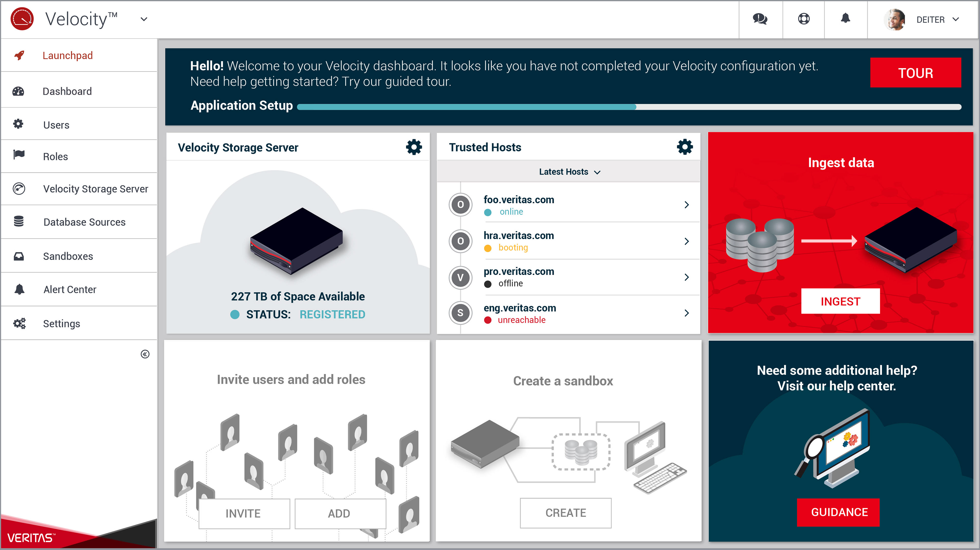Click the Alert Center sidebar item
The height and width of the screenshot is (550, 980).
pyautogui.click(x=70, y=290)
